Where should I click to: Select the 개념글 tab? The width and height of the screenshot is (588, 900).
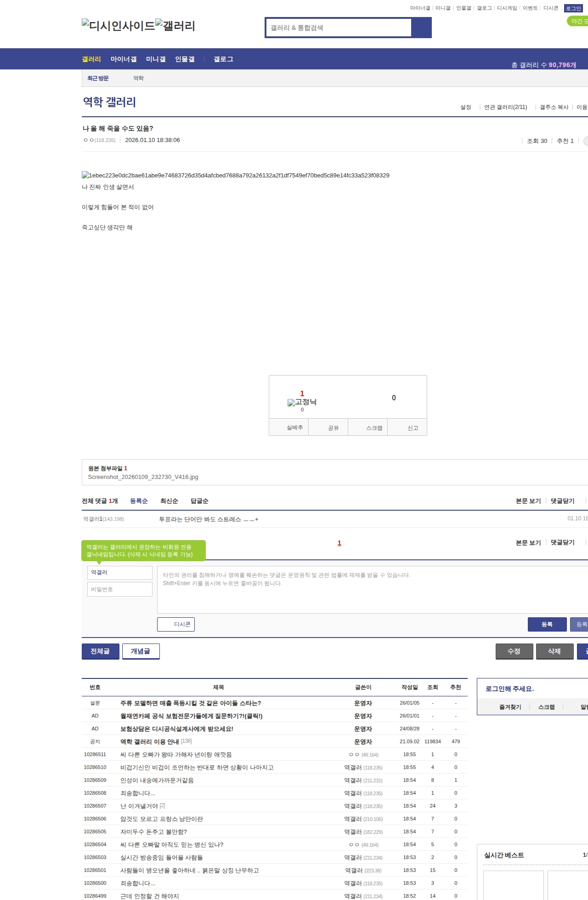[x=141, y=651]
